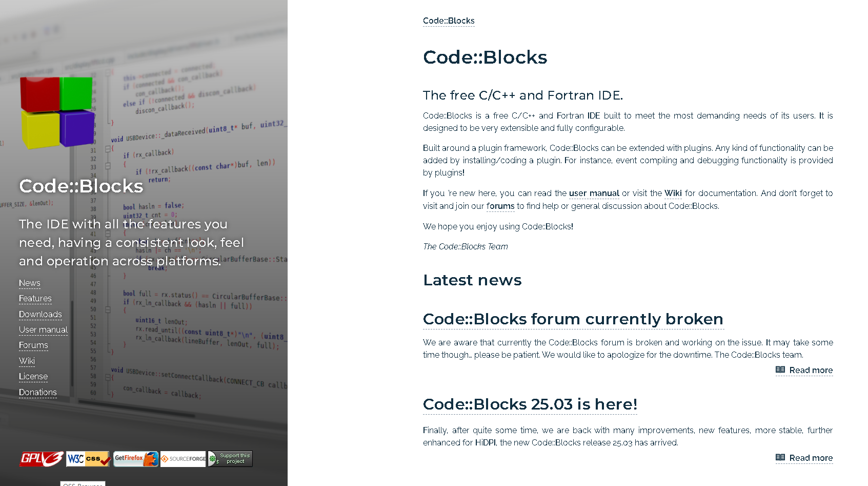868x486 pixels.
Task: Open the News menu item
Action: point(30,283)
